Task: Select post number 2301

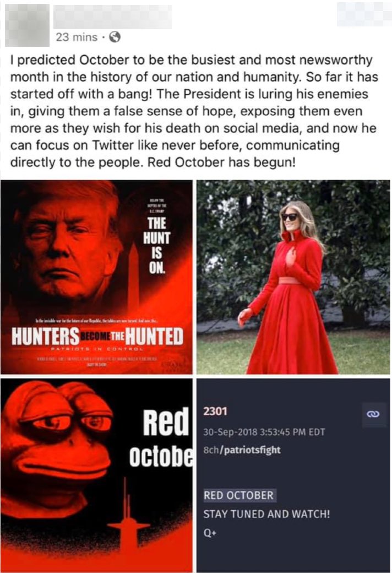Action: pyautogui.click(x=215, y=411)
